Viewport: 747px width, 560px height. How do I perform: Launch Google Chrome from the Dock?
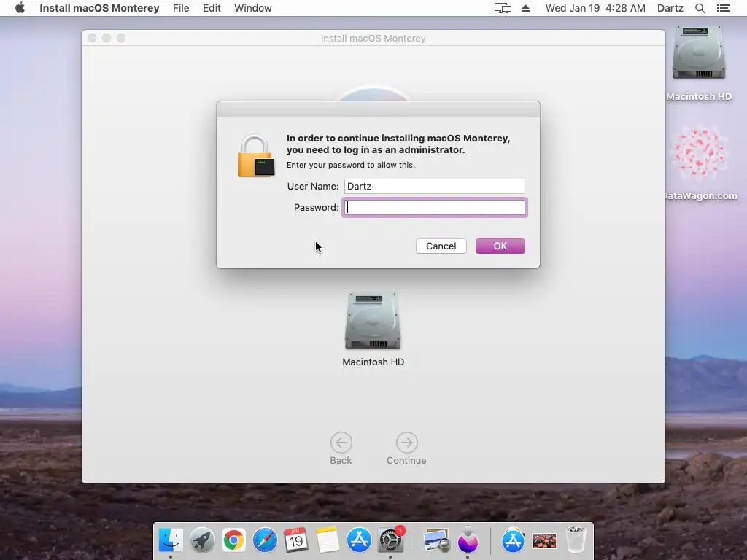[233, 540]
